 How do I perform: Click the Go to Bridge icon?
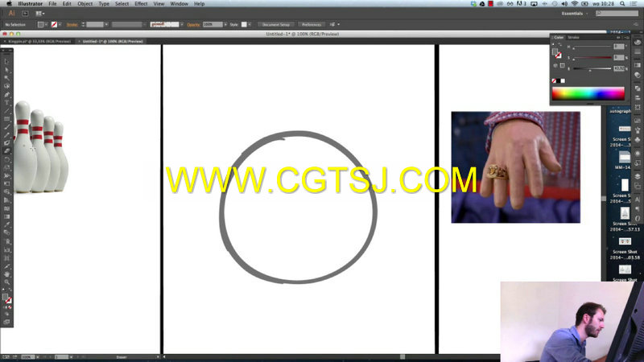(25, 14)
